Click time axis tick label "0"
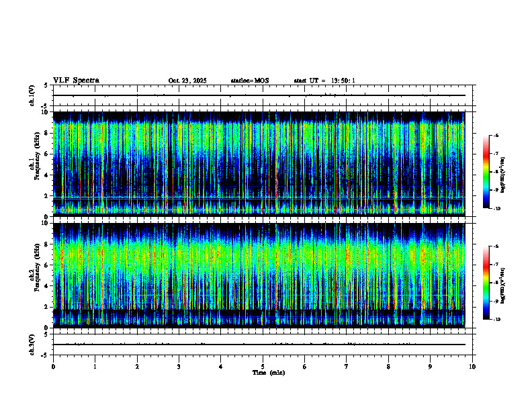This screenshot has width=532, height=411. pyautogui.click(x=53, y=367)
